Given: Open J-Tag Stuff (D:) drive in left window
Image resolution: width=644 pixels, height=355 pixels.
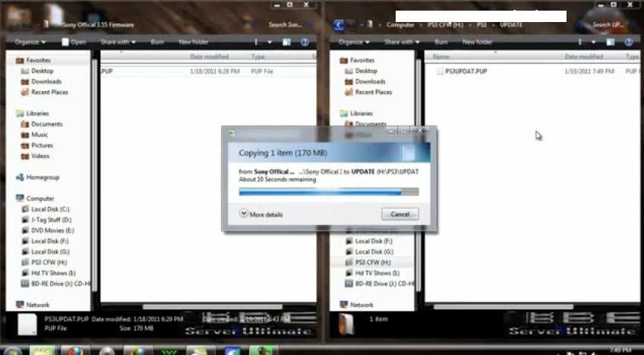Looking at the screenshot, I should 52,220.
